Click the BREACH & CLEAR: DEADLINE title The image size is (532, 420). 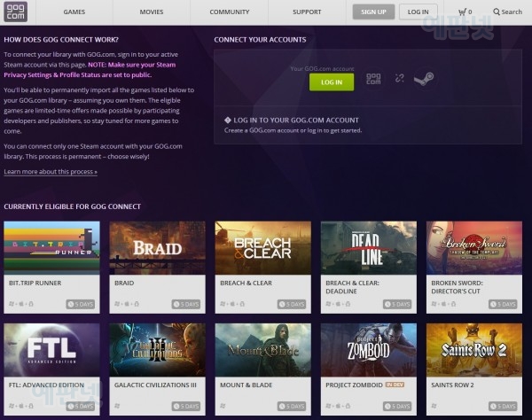352,287
